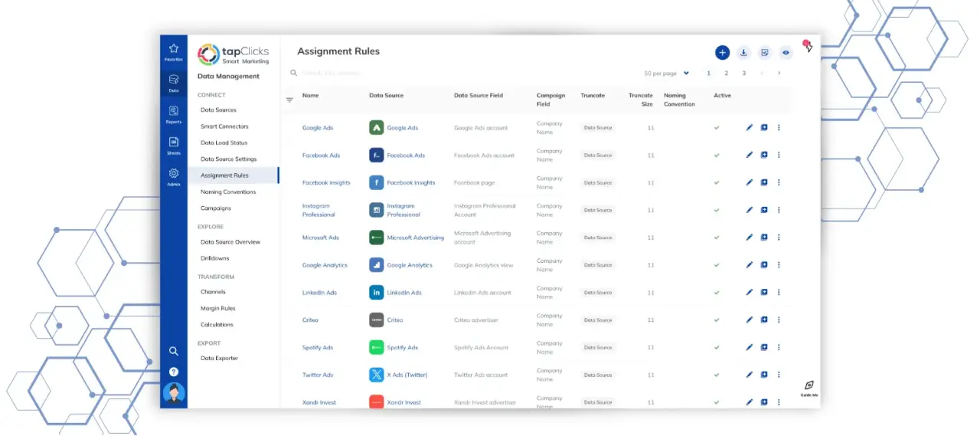The width and height of the screenshot is (980, 436).
Task: Open the Admin gear icon
Action: click(174, 173)
